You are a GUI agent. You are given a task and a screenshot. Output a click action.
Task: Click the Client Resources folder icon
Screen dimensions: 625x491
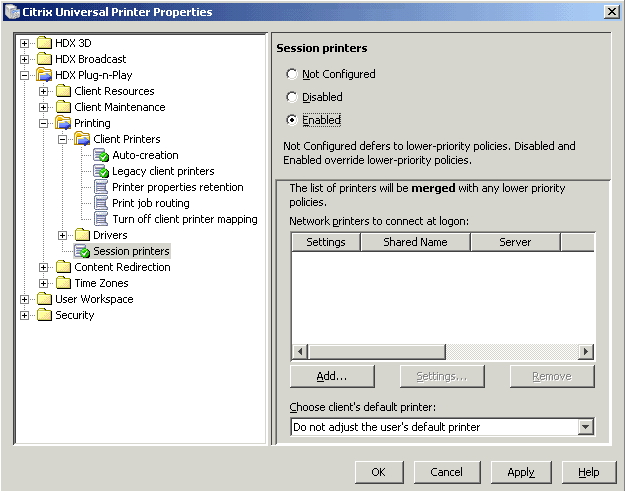[x=63, y=91]
